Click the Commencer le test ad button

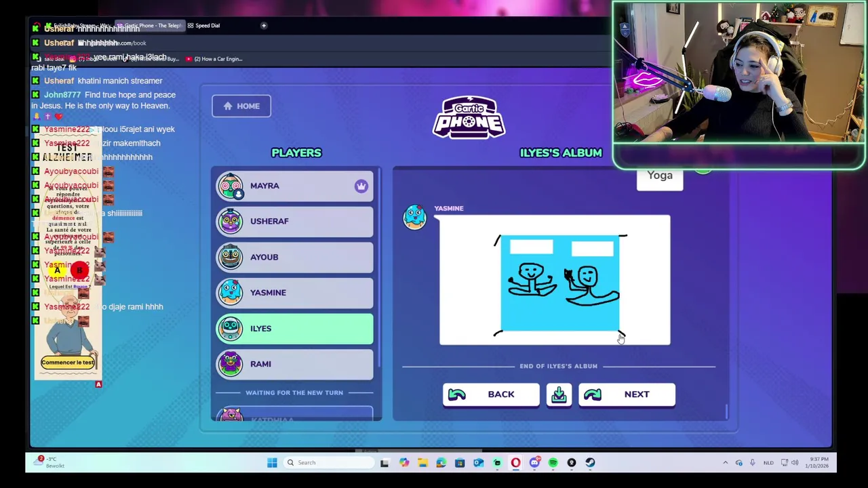68,363
